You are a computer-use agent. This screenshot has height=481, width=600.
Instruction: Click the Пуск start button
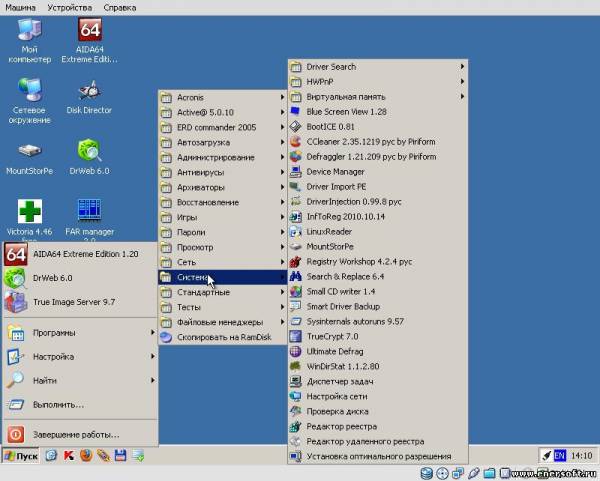[x=21, y=456]
